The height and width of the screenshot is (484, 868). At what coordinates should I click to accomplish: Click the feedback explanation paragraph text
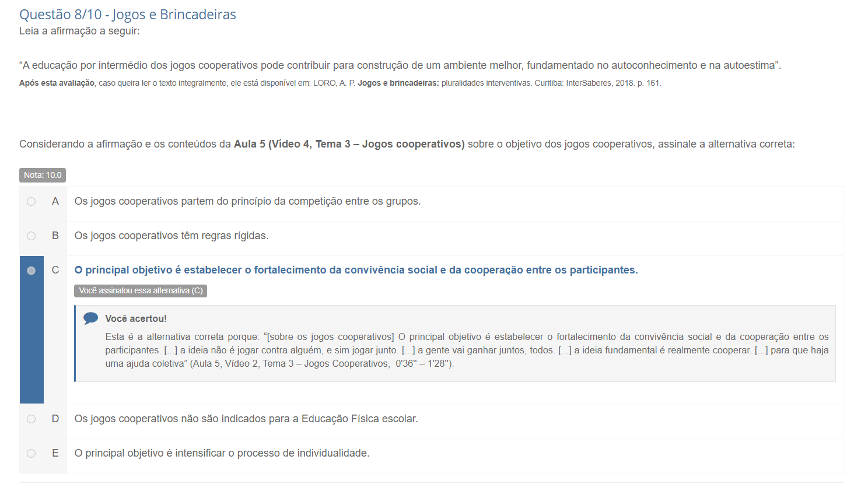(467, 350)
